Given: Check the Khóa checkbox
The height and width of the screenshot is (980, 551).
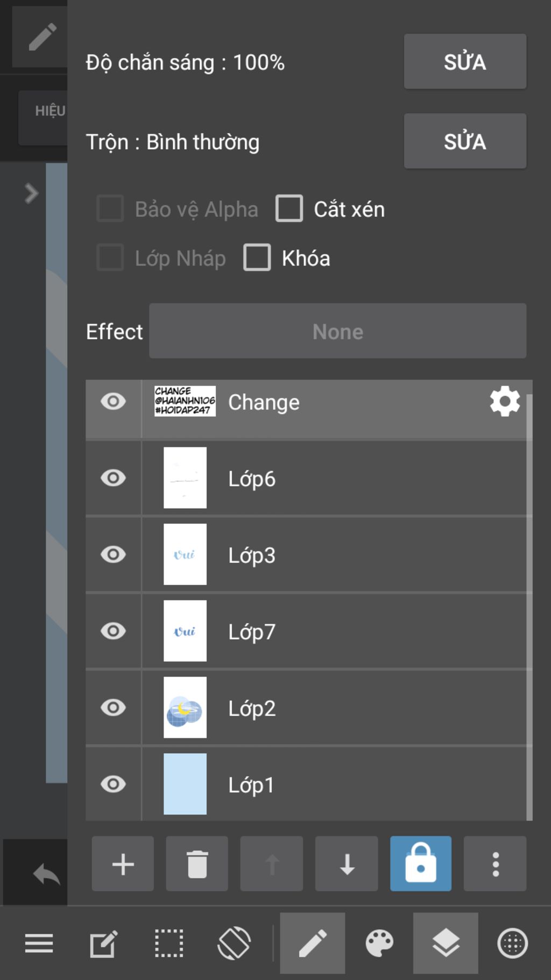Looking at the screenshot, I should (257, 257).
